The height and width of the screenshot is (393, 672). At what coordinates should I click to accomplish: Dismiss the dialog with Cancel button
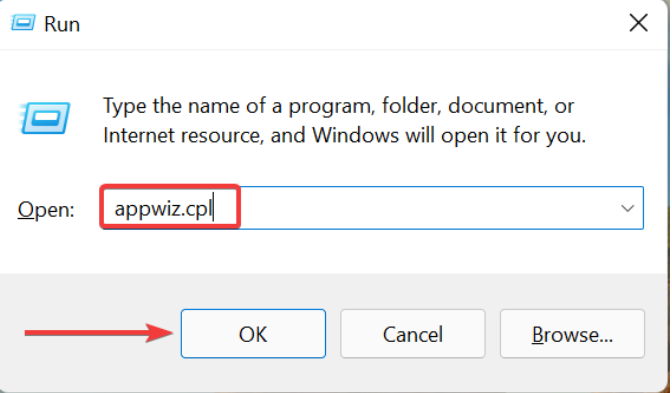click(413, 333)
